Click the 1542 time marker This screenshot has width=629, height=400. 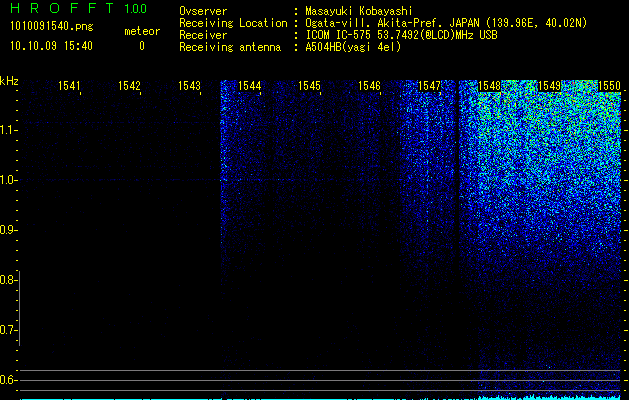[x=129, y=86]
